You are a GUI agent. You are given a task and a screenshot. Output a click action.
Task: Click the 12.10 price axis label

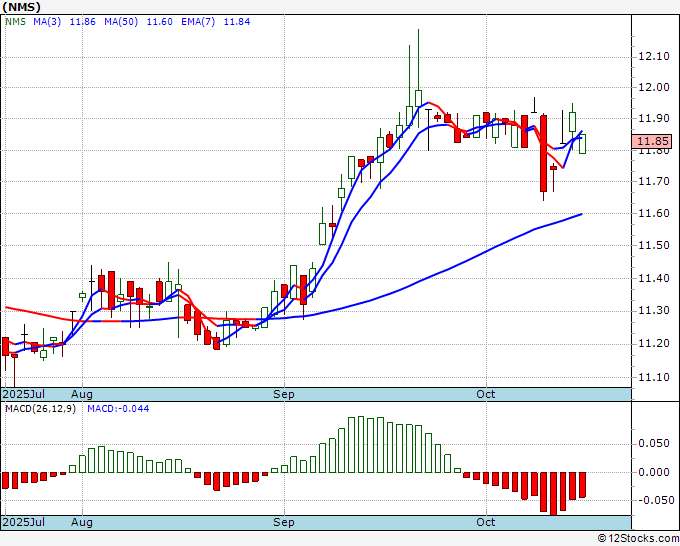point(653,56)
